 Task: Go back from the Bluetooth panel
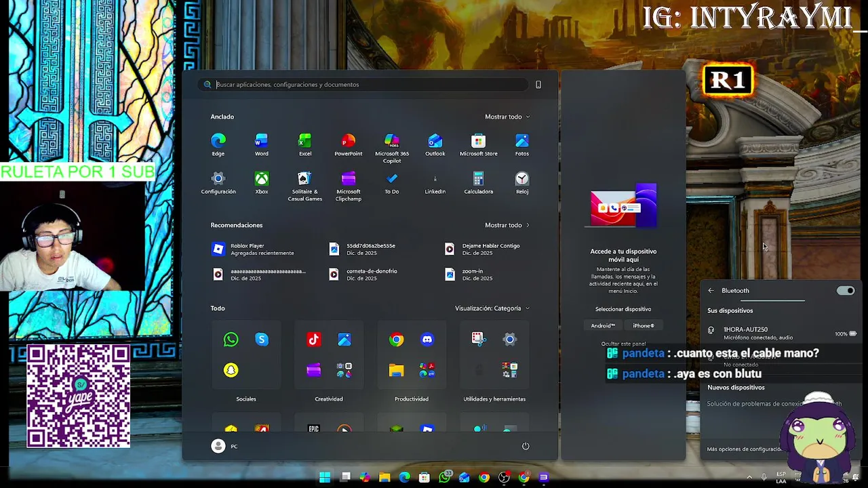click(x=711, y=291)
